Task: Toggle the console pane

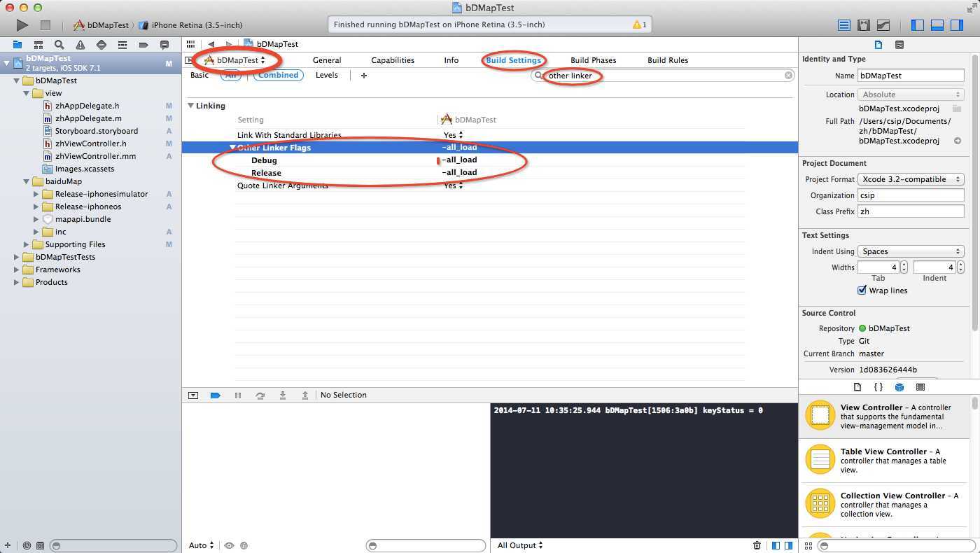Action: coord(788,545)
